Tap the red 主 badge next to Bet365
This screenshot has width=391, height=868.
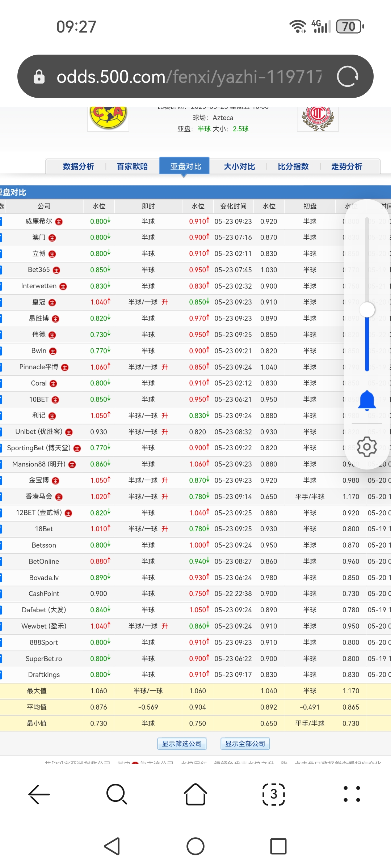[x=56, y=270]
